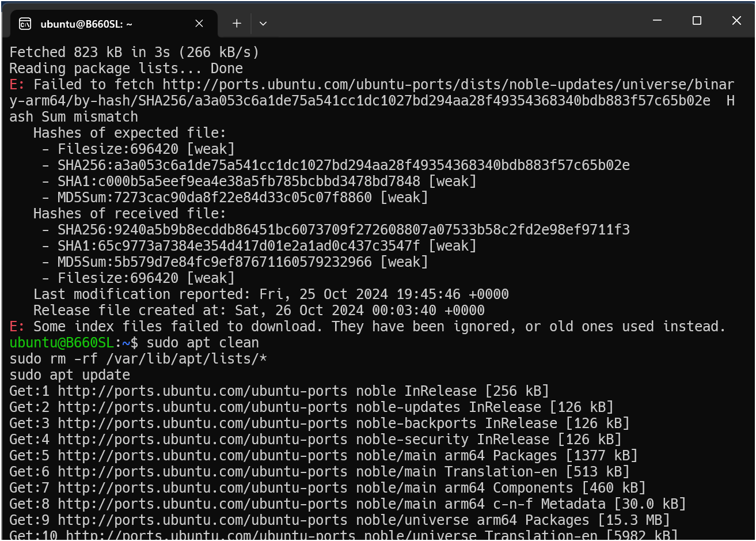756x541 pixels.
Task: Click the Get:9 noble/universe arm64 Packages line
Action: tap(340, 520)
